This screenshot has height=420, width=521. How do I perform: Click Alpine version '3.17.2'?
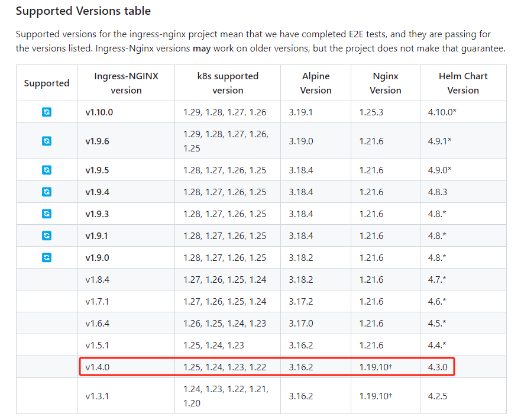click(300, 302)
